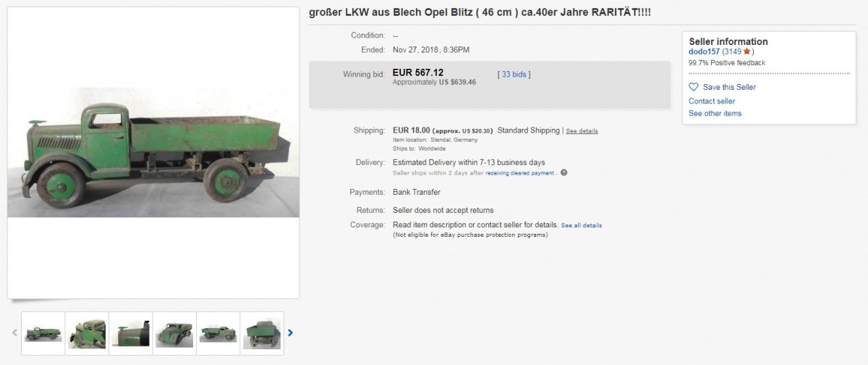
Task: Select the fifth truck thumbnail
Action: click(x=218, y=333)
